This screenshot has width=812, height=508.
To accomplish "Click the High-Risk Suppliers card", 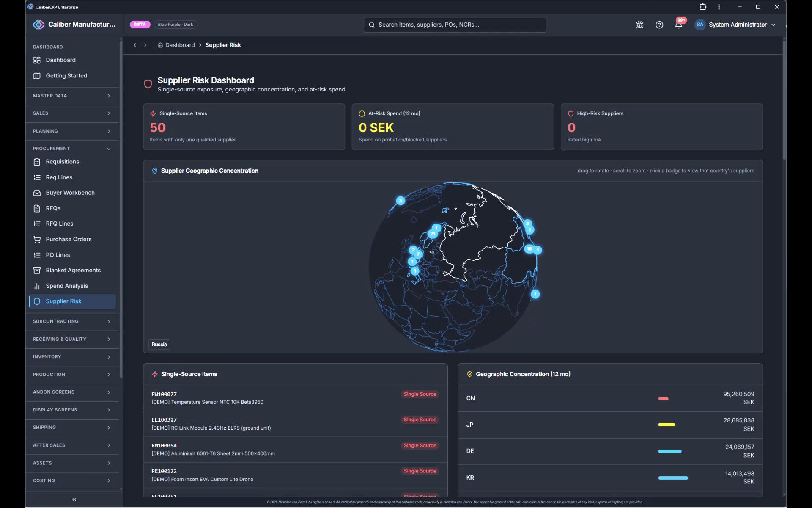I will click(661, 127).
